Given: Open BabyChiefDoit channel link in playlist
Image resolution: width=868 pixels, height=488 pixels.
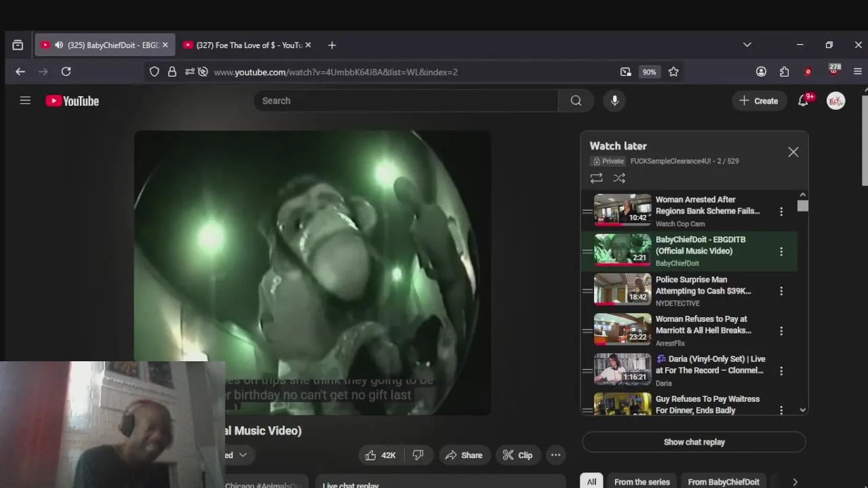Looking at the screenshot, I should [677, 263].
